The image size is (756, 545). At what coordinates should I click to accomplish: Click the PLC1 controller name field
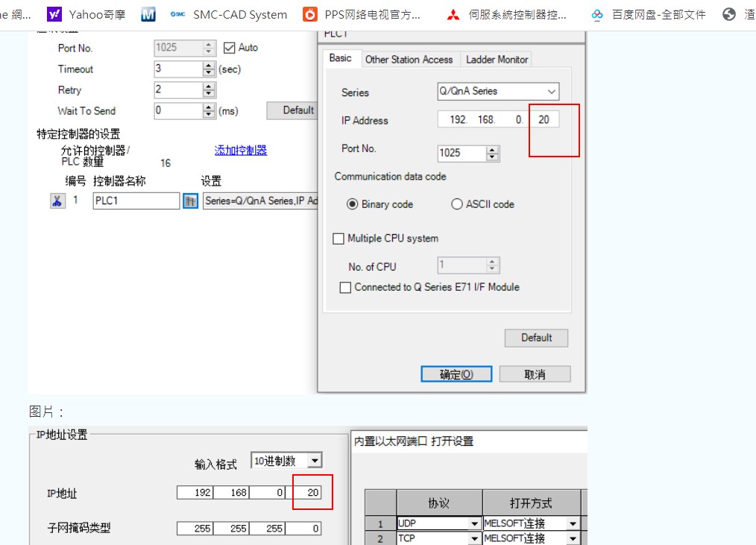pyautogui.click(x=136, y=201)
